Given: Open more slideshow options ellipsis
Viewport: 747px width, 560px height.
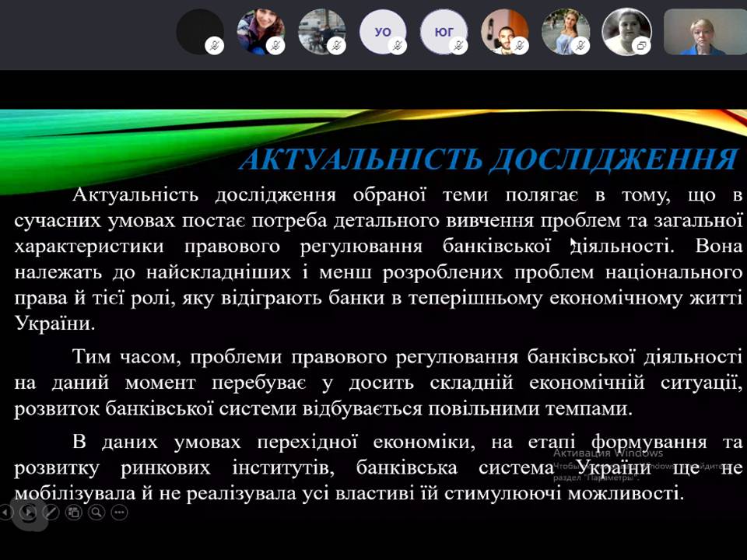Looking at the screenshot, I should (x=118, y=512).
